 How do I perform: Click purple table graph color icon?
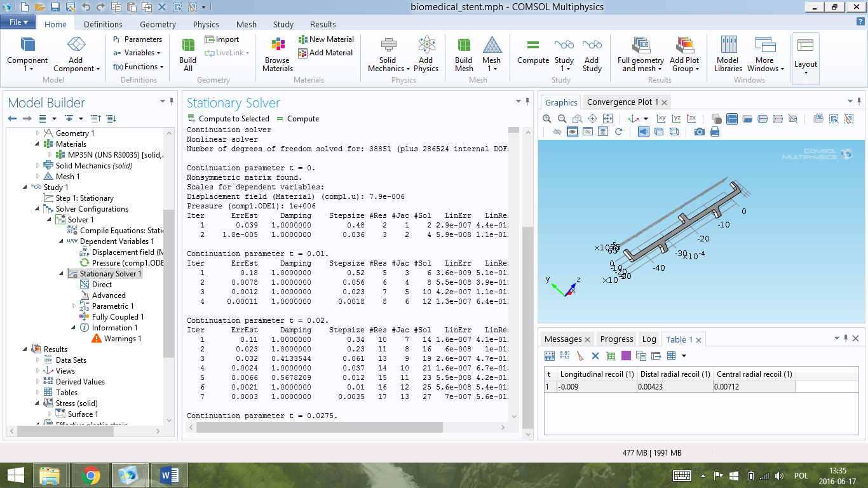click(x=626, y=356)
